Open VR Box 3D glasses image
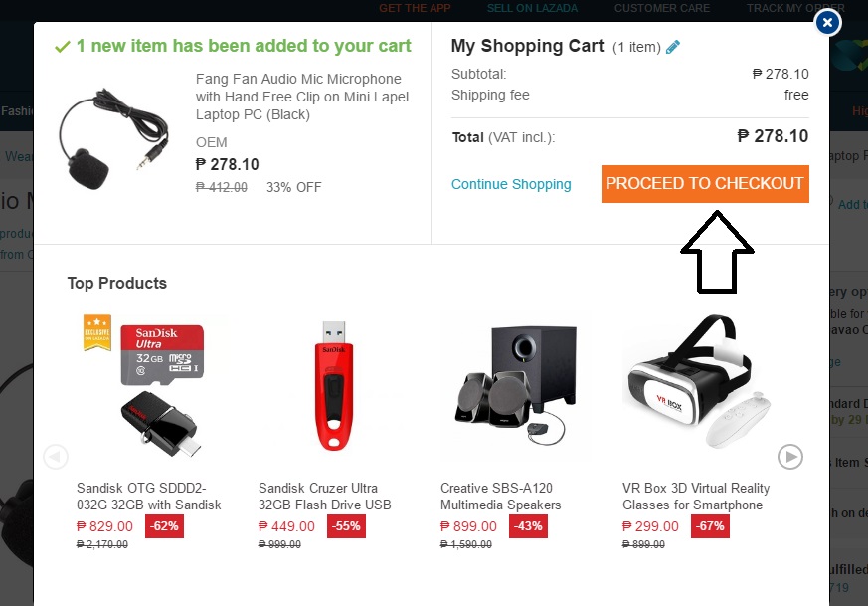868x606 pixels. (x=696, y=385)
